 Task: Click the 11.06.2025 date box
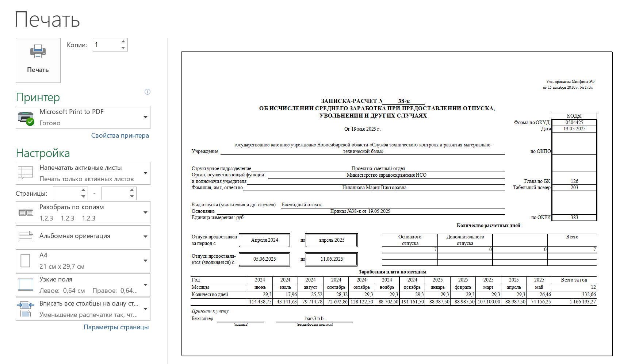332,259
